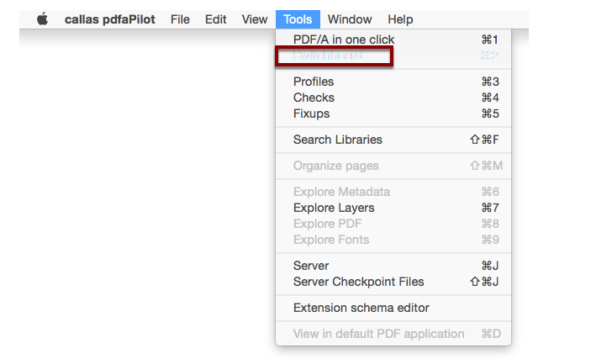Open the Edit menu

click(215, 19)
